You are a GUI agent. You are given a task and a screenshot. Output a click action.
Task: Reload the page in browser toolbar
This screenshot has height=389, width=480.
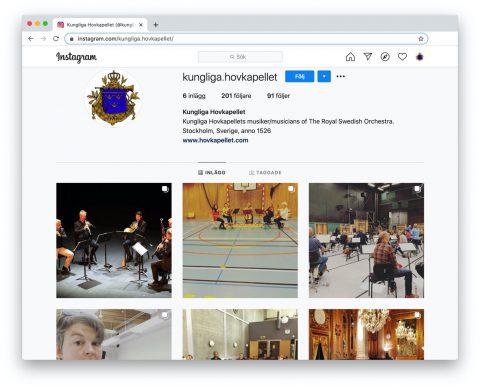point(56,39)
